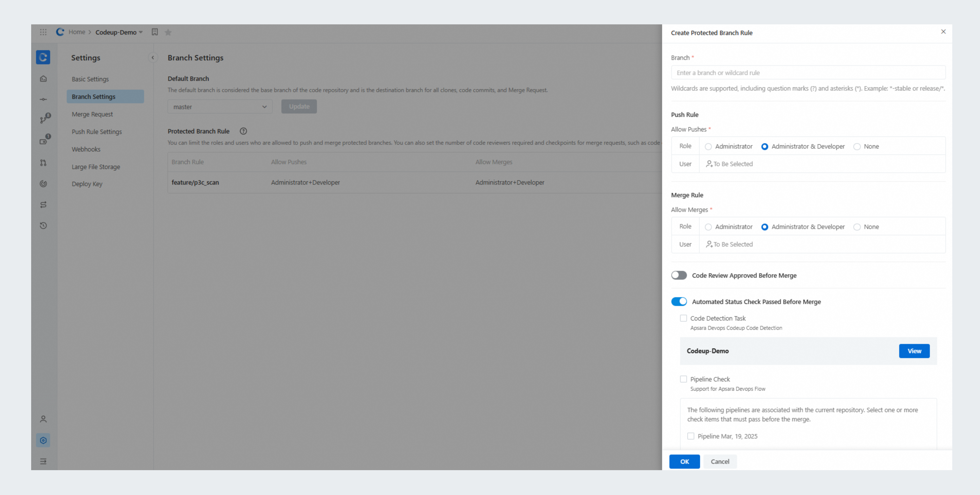Disable Automated Status Check Passed toggle
980x495 pixels.
tap(679, 302)
